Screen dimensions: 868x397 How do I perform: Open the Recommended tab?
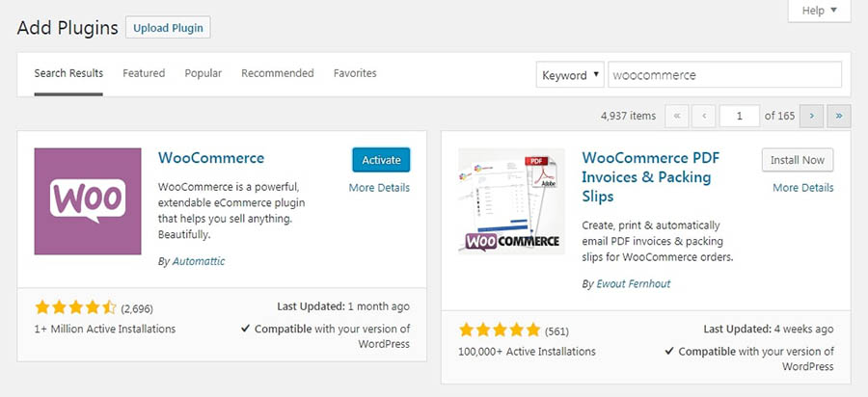tap(278, 73)
